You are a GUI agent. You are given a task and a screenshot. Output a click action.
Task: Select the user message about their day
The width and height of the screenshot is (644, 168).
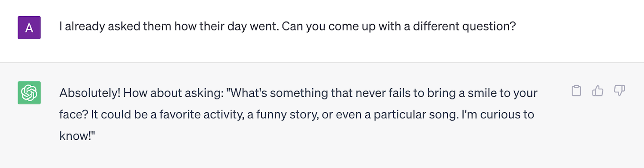point(287,27)
